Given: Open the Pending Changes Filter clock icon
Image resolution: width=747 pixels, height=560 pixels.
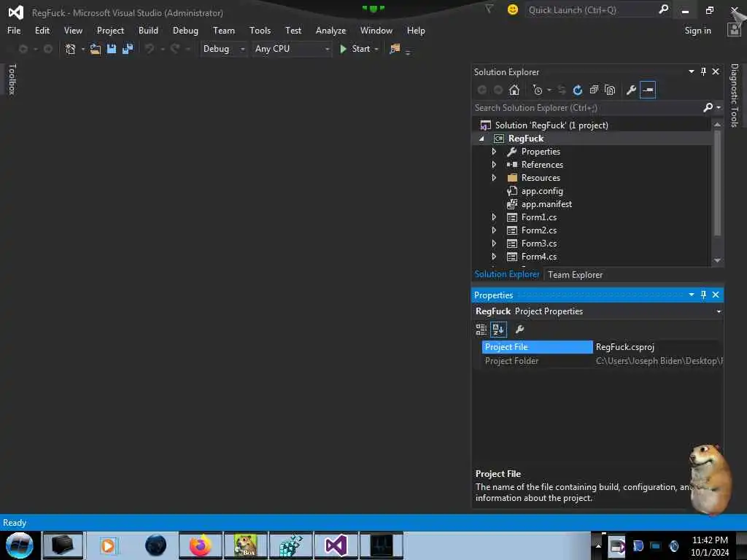Looking at the screenshot, I should tap(538, 90).
